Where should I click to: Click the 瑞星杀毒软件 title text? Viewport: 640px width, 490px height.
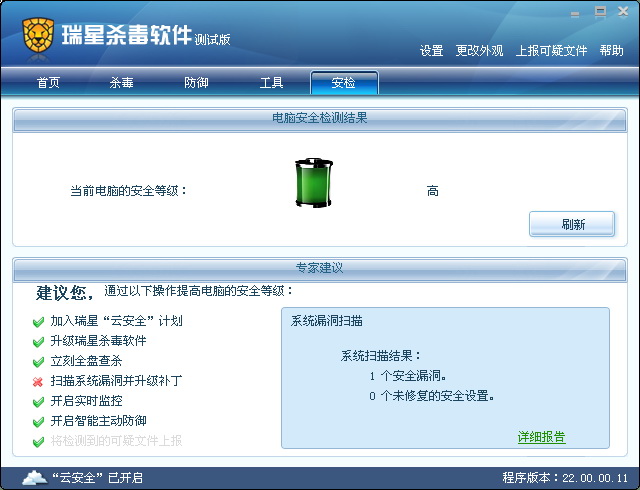(x=127, y=35)
